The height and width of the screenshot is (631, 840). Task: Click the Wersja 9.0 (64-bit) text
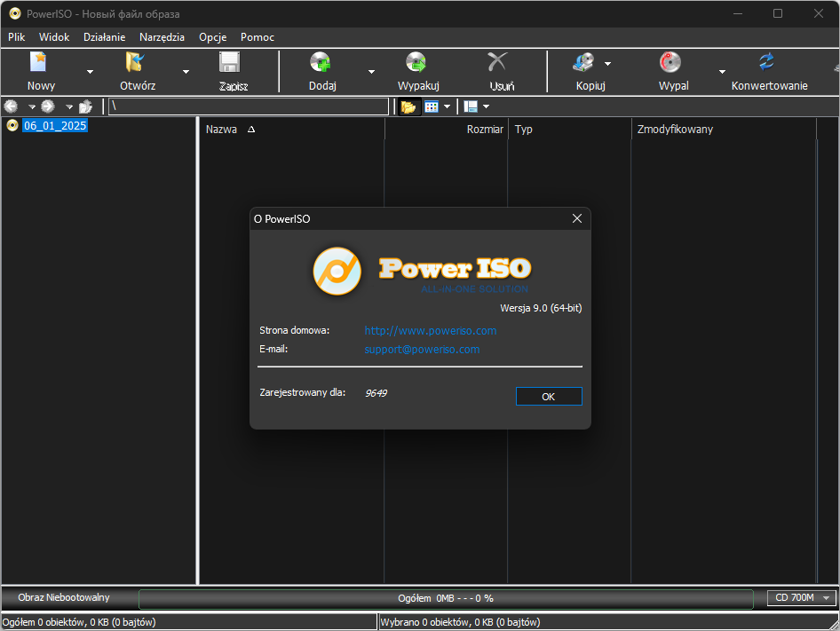click(x=541, y=308)
